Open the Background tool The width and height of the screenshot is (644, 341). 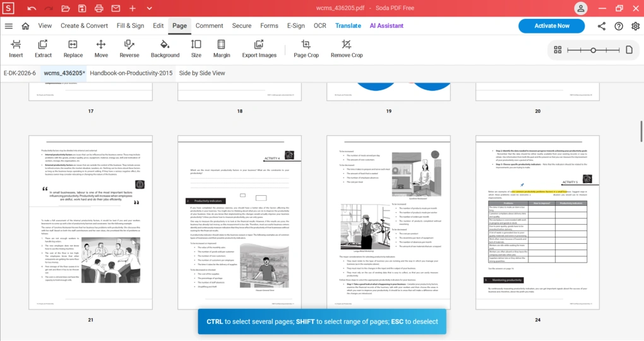click(x=165, y=49)
